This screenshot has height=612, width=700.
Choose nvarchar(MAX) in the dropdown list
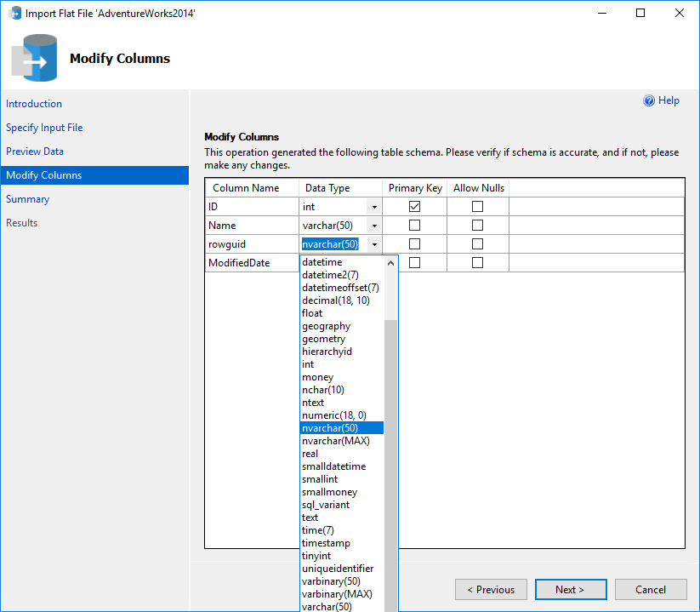[336, 441]
